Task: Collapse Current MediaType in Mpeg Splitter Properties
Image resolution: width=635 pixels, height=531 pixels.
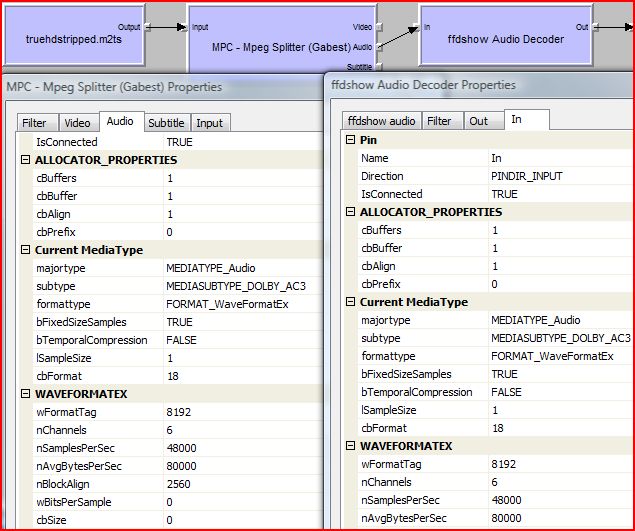Action: pos(26,250)
